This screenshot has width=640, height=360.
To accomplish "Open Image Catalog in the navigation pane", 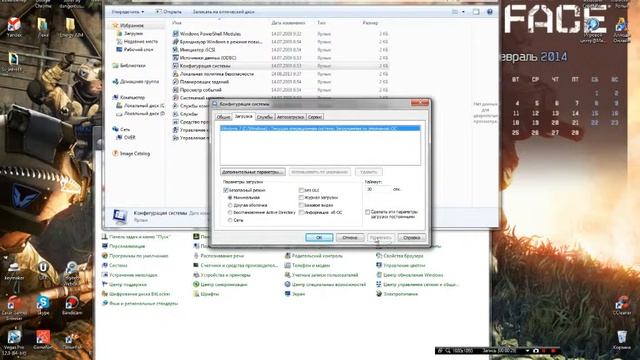I will tap(135, 153).
